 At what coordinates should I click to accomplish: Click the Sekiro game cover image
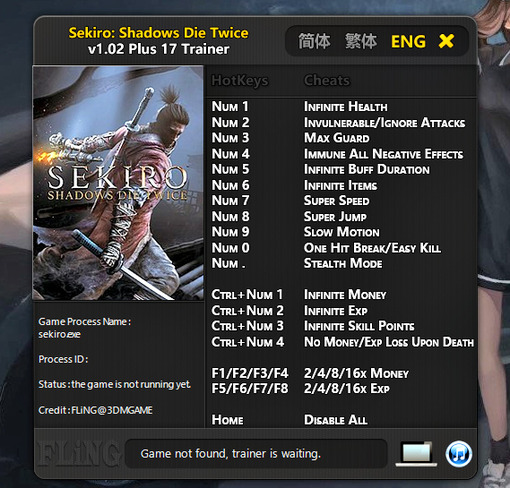point(118,183)
